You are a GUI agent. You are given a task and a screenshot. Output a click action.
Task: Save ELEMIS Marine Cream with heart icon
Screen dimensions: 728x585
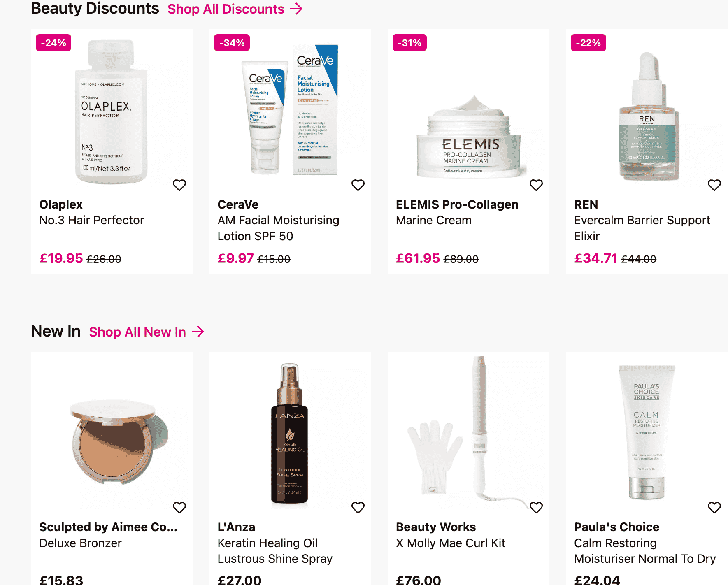(536, 185)
